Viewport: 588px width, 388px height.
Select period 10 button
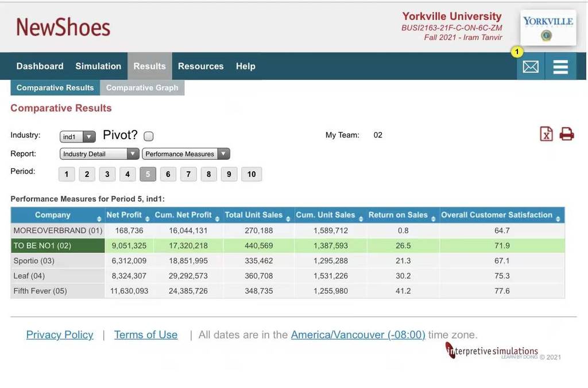click(x=252, y=174)
